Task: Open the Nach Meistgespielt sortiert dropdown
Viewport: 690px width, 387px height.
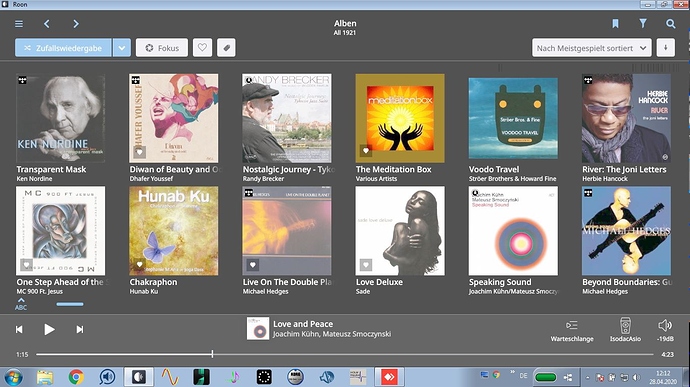Action: [x=592, y=48]
